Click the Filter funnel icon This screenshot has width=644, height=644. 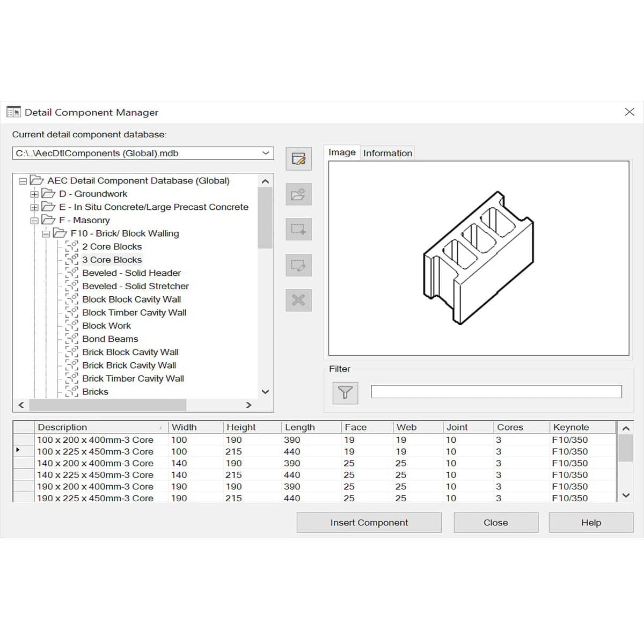pyautogui.click(x=345, y=393)
